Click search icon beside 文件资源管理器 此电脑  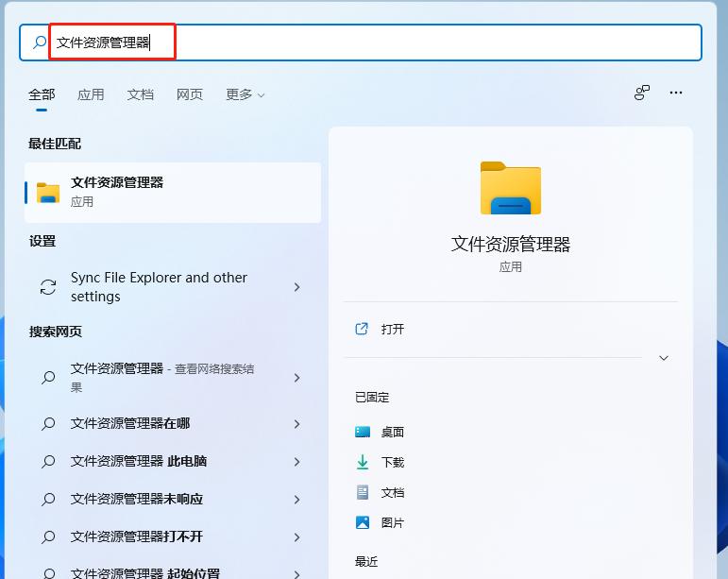point(48,462)
